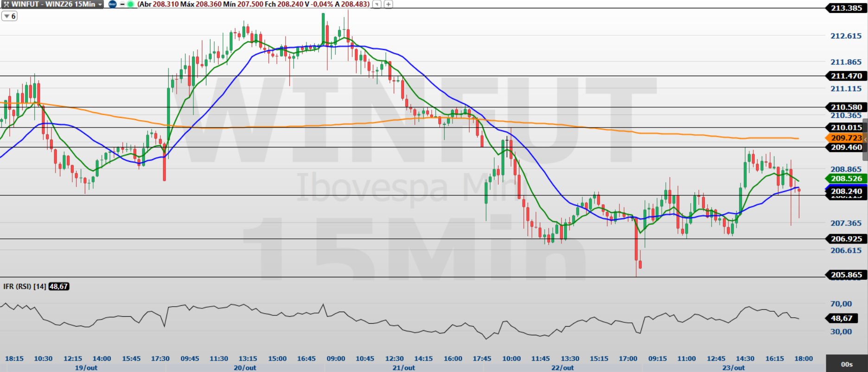
Task: Click the RSI value badge 48,67 beside the label
Action: [x=59, y=287]
